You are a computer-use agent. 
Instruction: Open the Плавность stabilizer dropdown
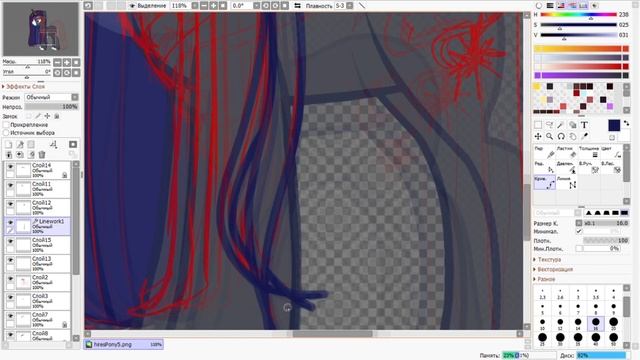[x=350, y=6]
